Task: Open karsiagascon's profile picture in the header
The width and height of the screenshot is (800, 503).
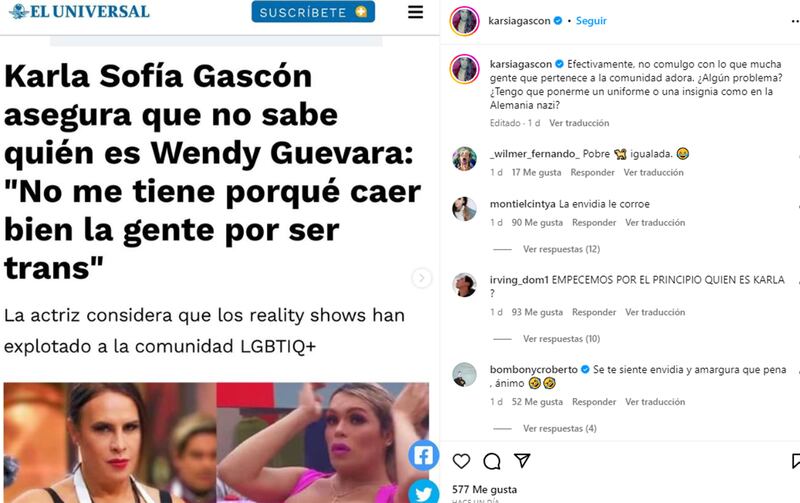Action: [464, 21]
